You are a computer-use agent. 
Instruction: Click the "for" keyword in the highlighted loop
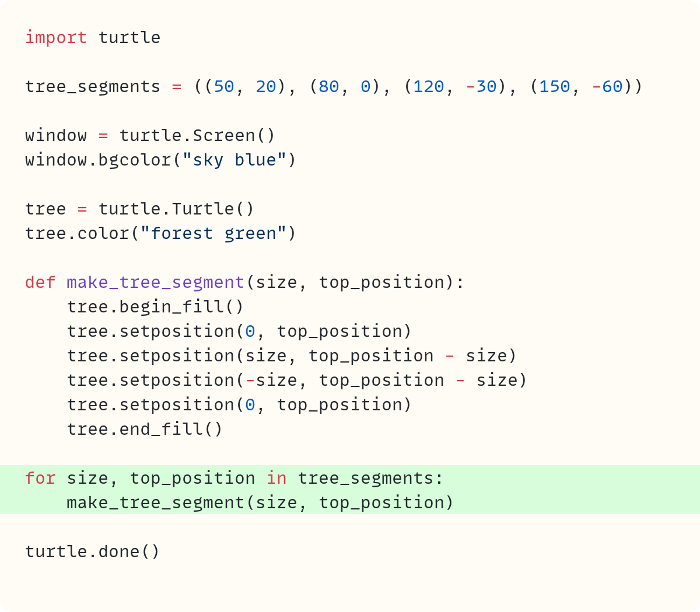(40, 478)
